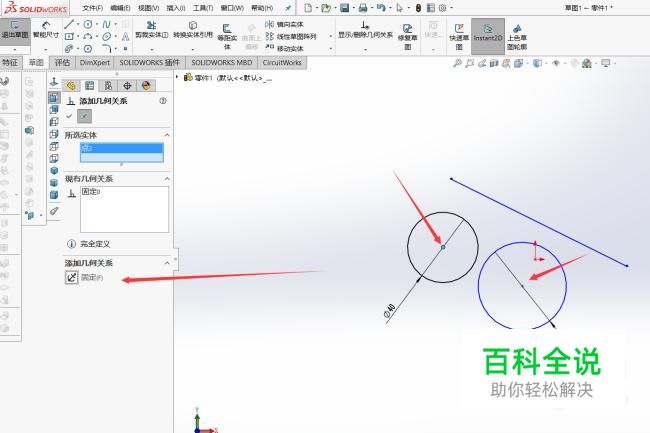This screenshot has height=433, width=650.
Task: Select the Slot sketch tool
Action: (69, 48)
